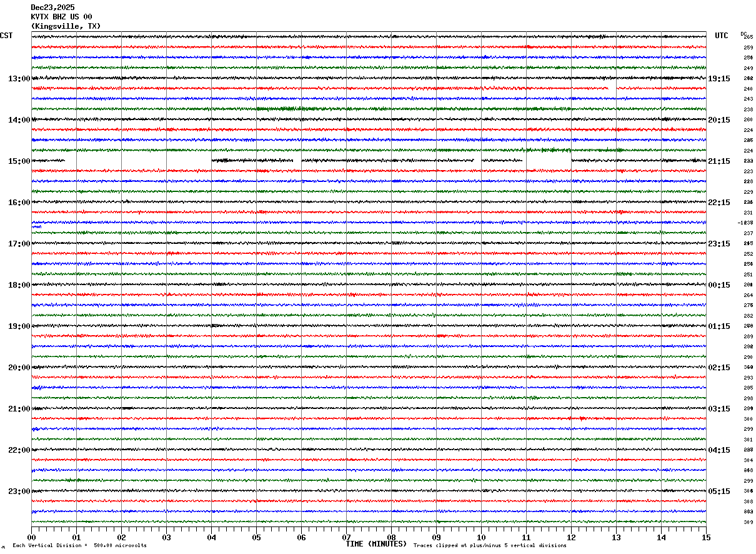Click the DC offset value 309
Viewport: 756px width, 554px height.
pos(748,522)
